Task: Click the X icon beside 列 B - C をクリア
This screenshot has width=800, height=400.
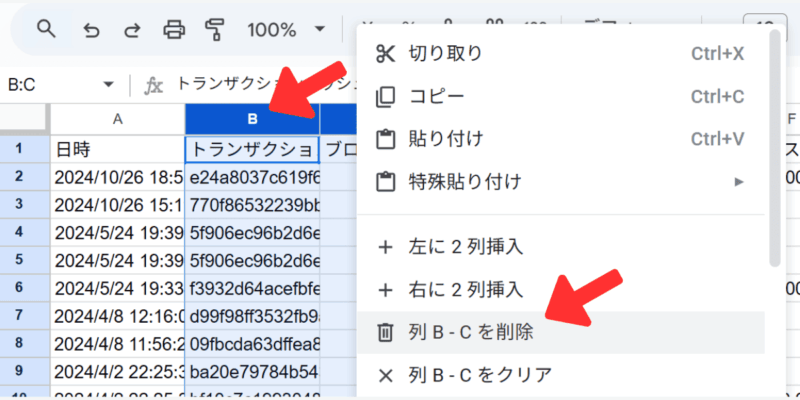Action: click(x=385, y=376)
